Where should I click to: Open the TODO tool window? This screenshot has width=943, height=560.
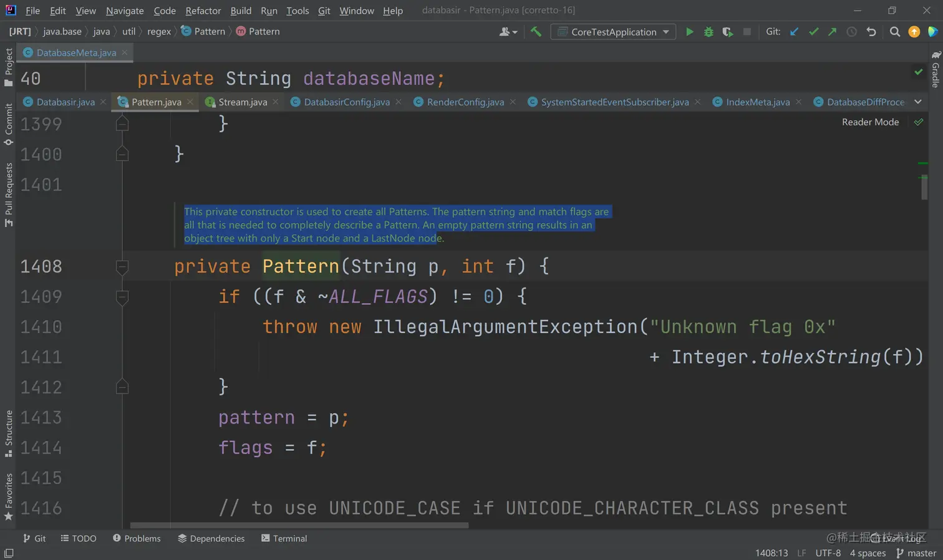(79, 538)
